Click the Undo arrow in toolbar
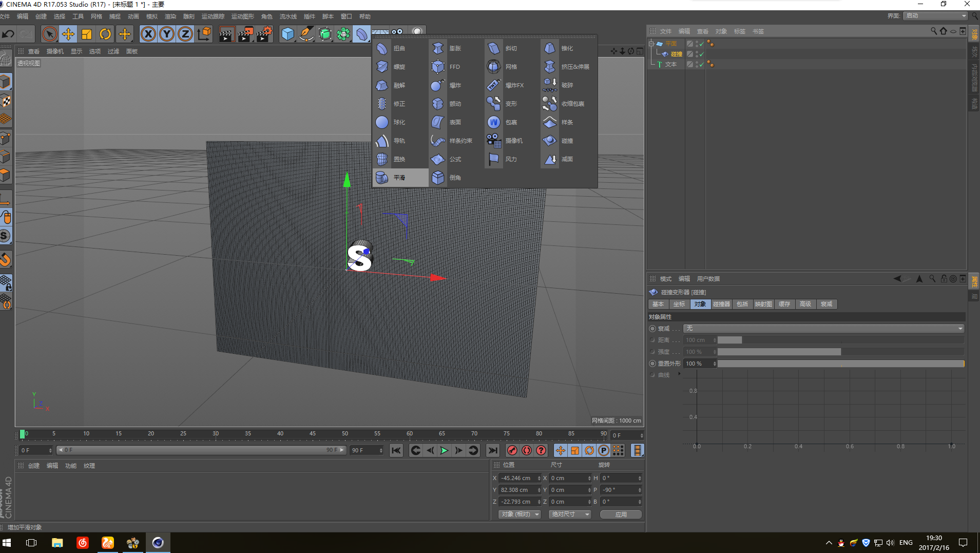980x553 pixels. [x=8, y=34]
